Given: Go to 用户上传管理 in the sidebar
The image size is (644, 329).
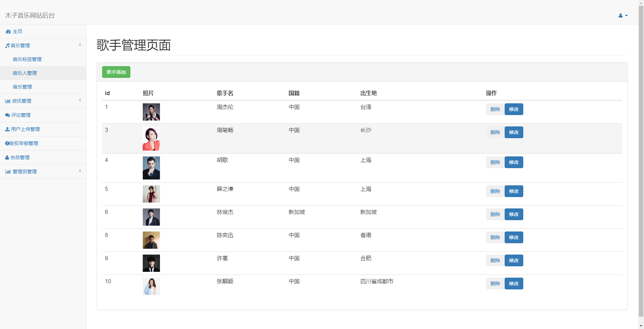Looking at the screenshot, I should 43,129.
